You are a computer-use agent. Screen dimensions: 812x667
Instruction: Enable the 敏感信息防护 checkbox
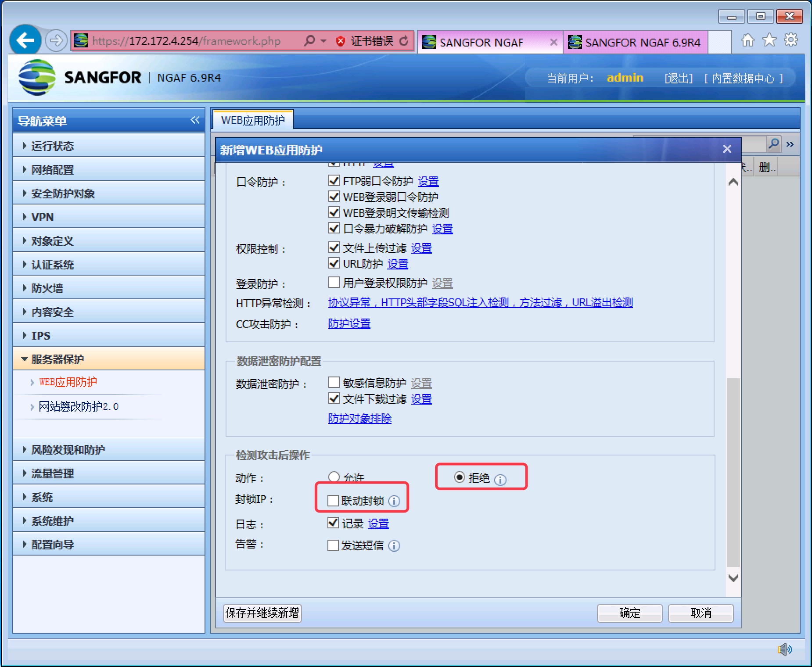(x=334, y=383)
